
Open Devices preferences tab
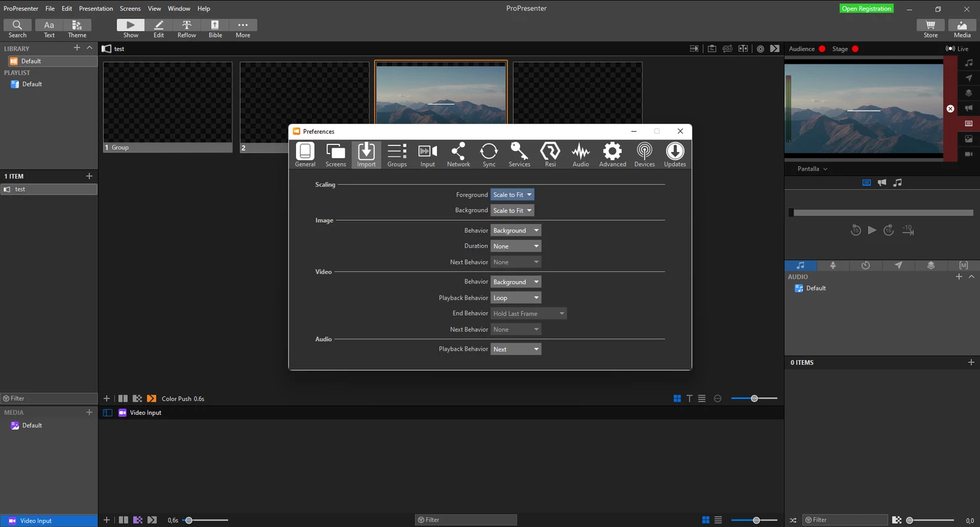coord(645,155)
